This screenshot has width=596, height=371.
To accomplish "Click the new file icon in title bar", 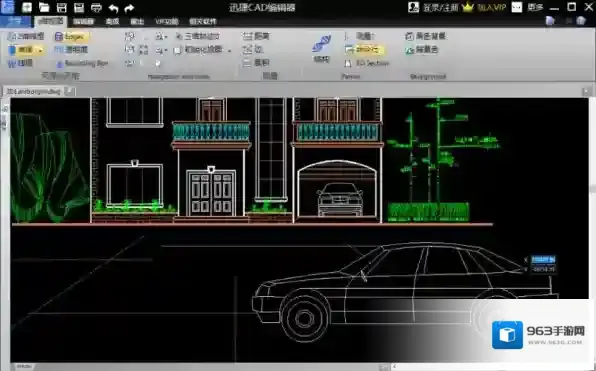I will (x=27, y=7).
